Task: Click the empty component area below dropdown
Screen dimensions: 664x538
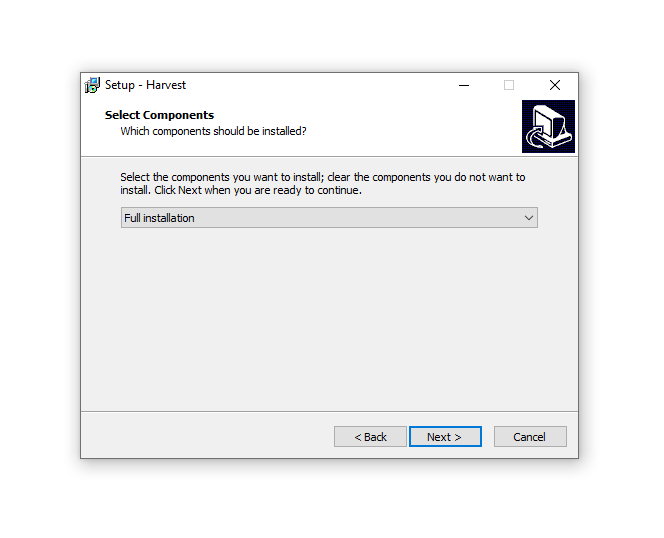Action: pyautogui.click(x=329, y=318)
